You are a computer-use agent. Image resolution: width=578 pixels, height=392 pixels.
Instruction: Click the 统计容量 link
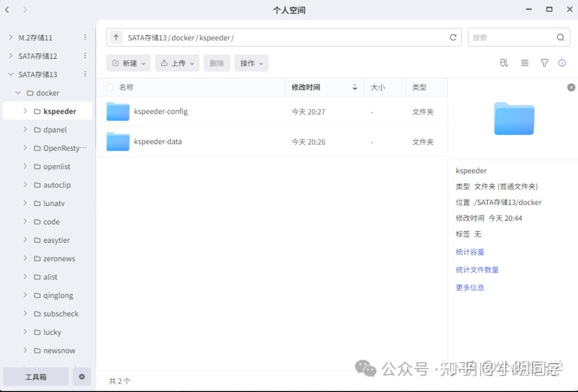(469, 251)
